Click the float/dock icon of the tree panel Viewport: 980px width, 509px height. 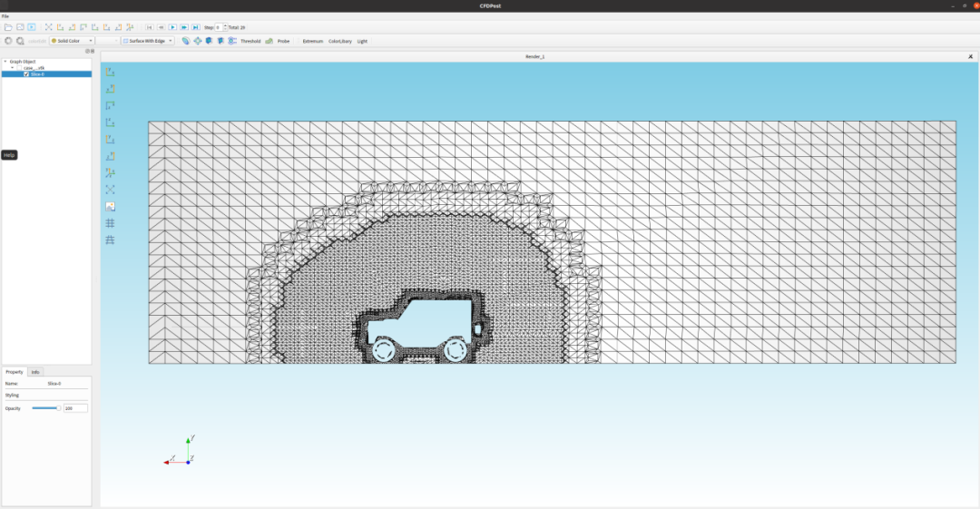[x=87, y=52]
